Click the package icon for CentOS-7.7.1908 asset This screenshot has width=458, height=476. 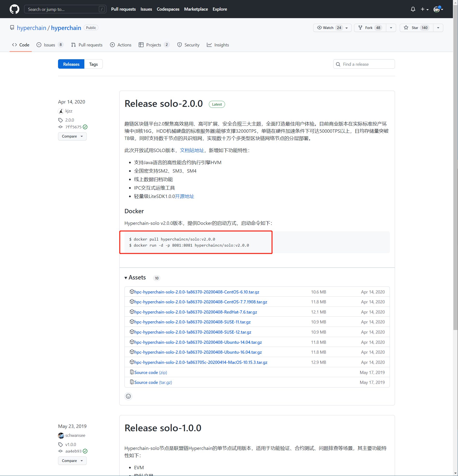click(132, 302)
